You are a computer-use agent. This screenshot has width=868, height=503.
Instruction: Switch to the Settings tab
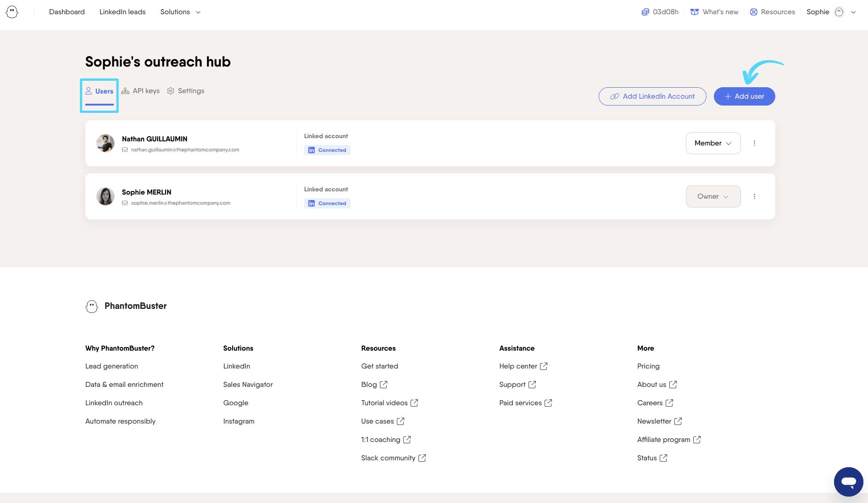pos(186,91)
